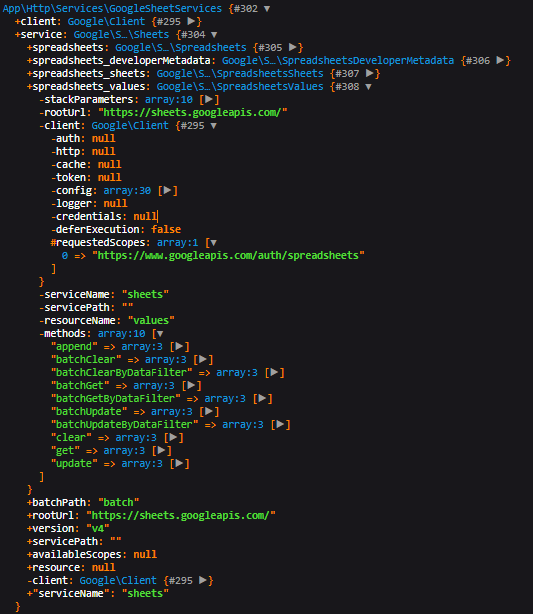Click the #308 object id
This screenshot has height=614, width=533.
click(x=347, y=87)
